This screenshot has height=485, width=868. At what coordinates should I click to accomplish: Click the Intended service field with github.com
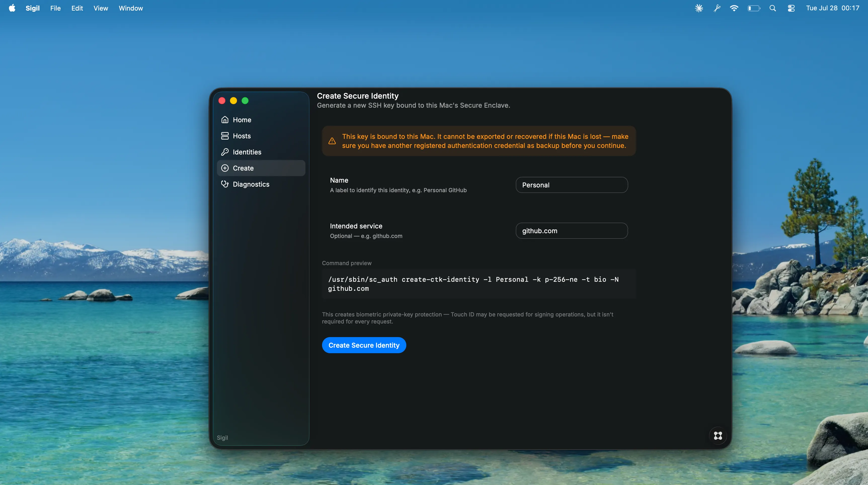(571, 231)
